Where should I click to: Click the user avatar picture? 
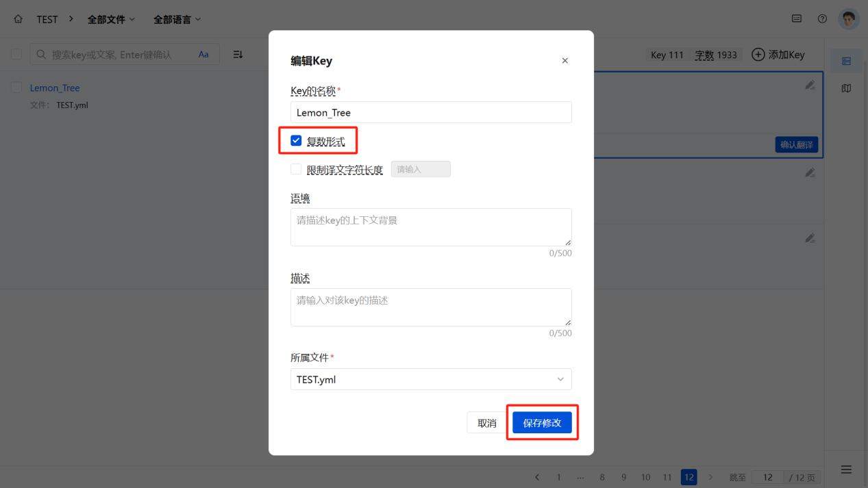click(x=849, y=19)
